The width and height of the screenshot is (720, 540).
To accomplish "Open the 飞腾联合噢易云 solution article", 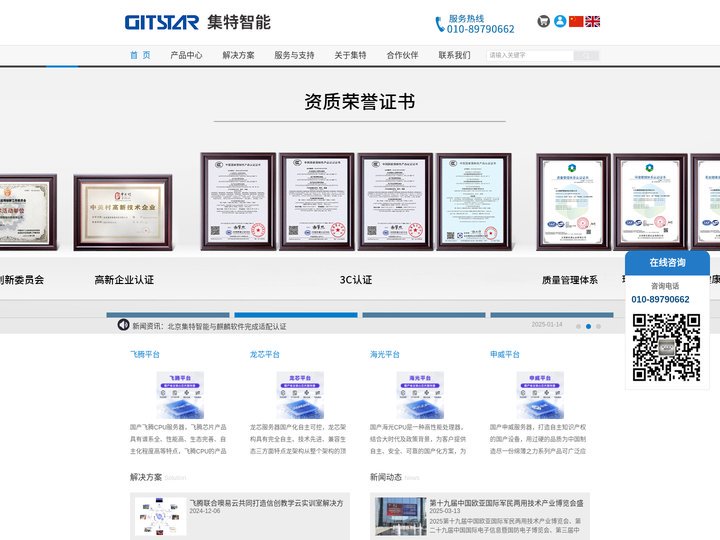I will 266,503.
